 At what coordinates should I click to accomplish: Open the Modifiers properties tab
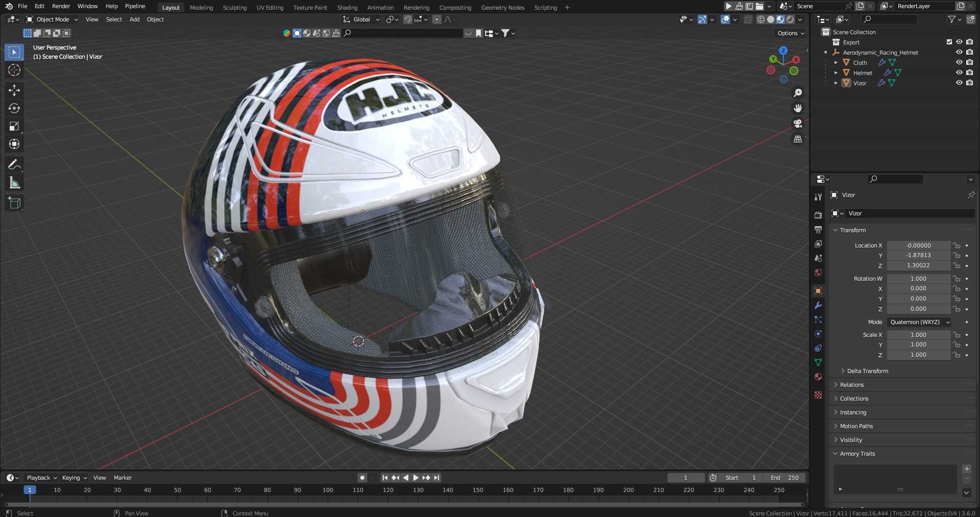(x=818, y=305)
